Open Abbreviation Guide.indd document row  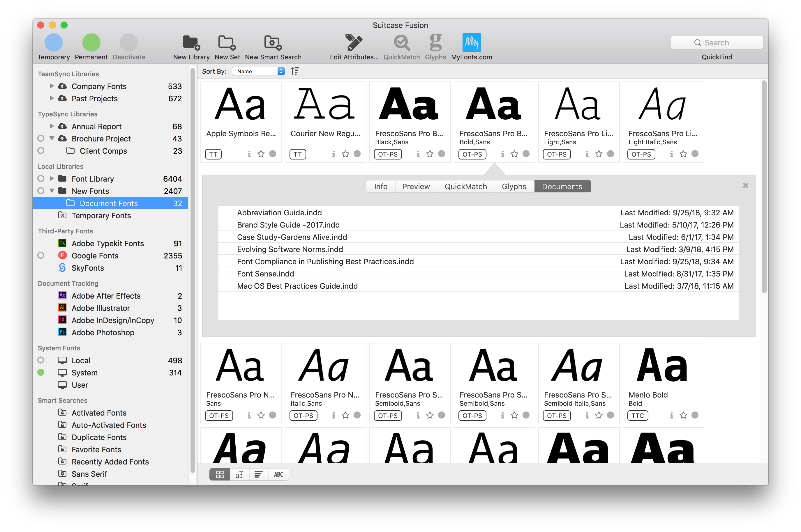(279, 213)
